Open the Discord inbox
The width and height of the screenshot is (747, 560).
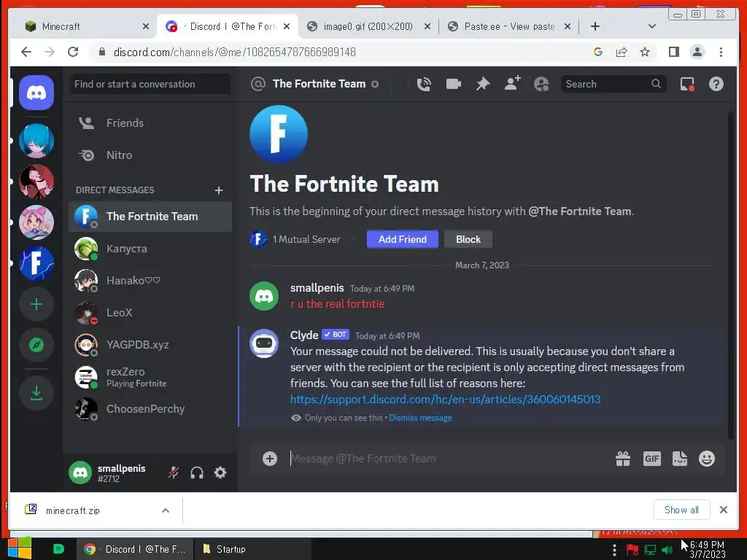tap(687, 85)
